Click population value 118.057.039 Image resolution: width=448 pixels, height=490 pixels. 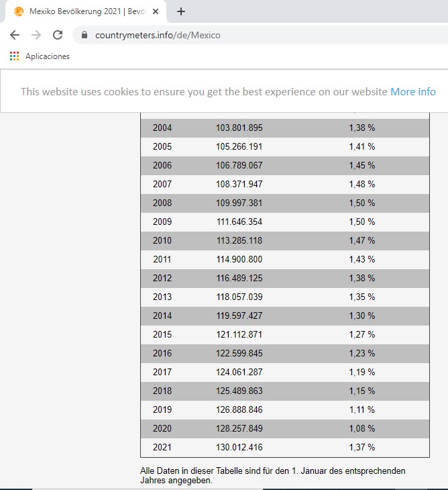click(x=239, y=297)
